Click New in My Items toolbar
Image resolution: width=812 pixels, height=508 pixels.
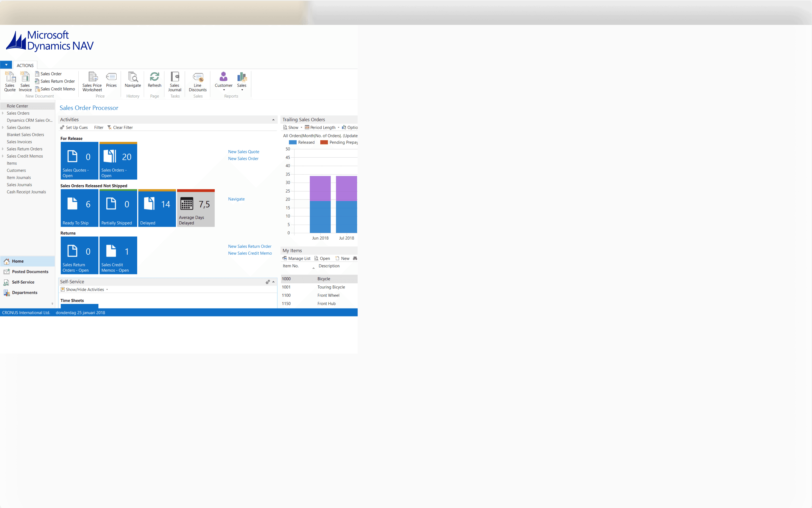coord(342,259)
